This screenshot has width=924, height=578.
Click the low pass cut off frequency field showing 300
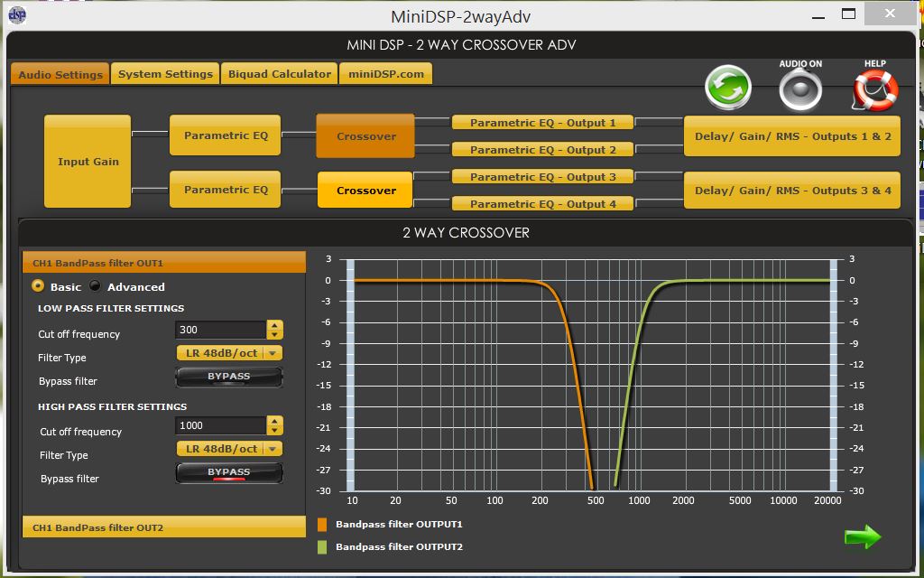pyautogui.click(x=221, y=330)
